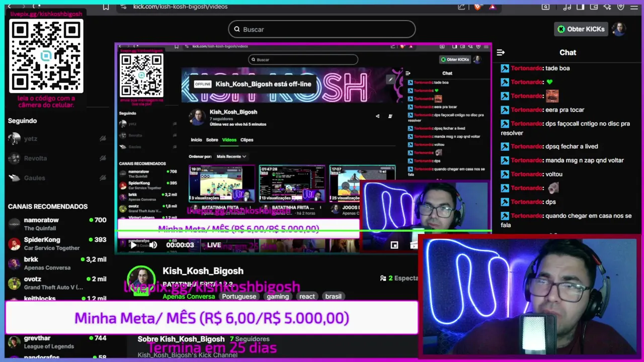Image resolution: width=644 pixels, height=362 pixels.
Task: Open the Mais Recente sort dropdown
Action: pos(231,156)
